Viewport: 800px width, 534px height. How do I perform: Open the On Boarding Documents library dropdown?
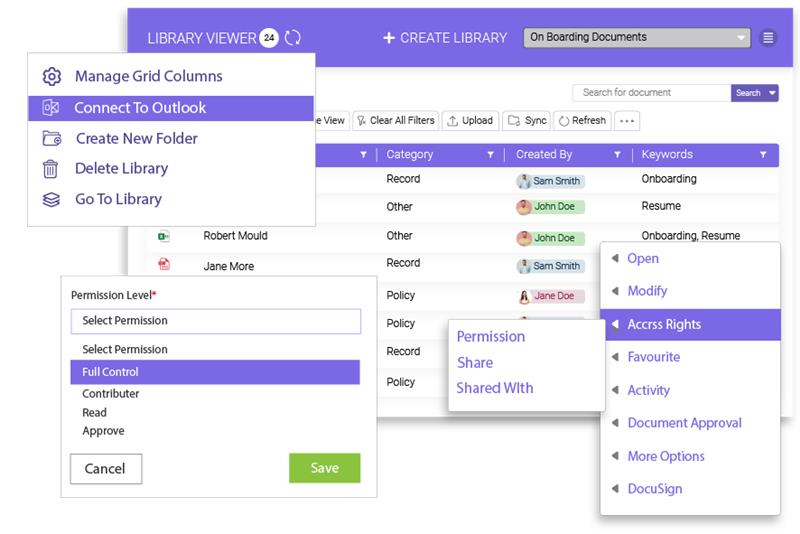pyautogui.click(x=637, y=38)
